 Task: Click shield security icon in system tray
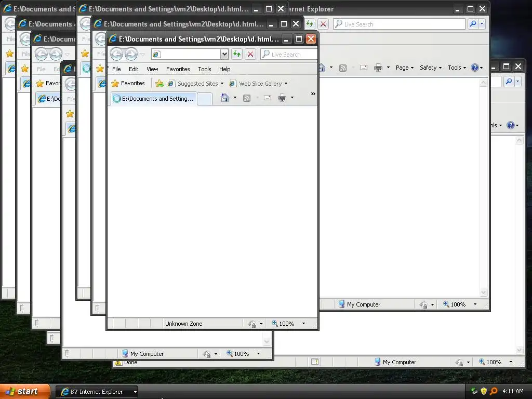(484, 391)
